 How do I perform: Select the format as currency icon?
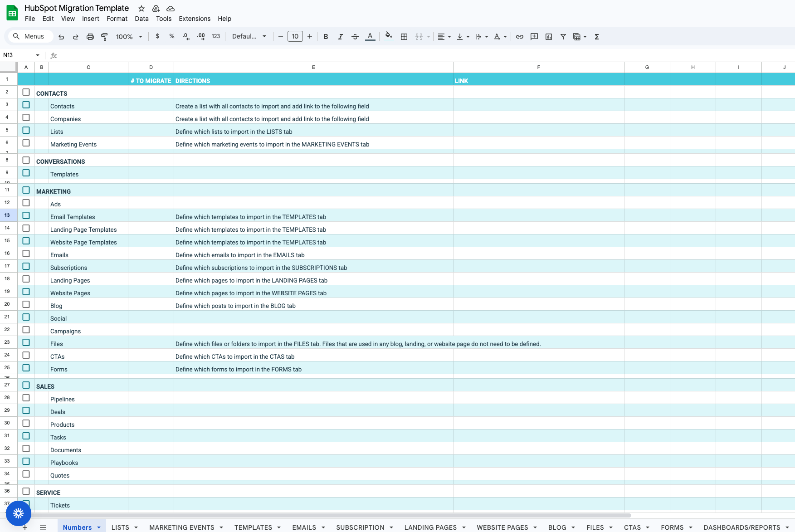point(157,36)
